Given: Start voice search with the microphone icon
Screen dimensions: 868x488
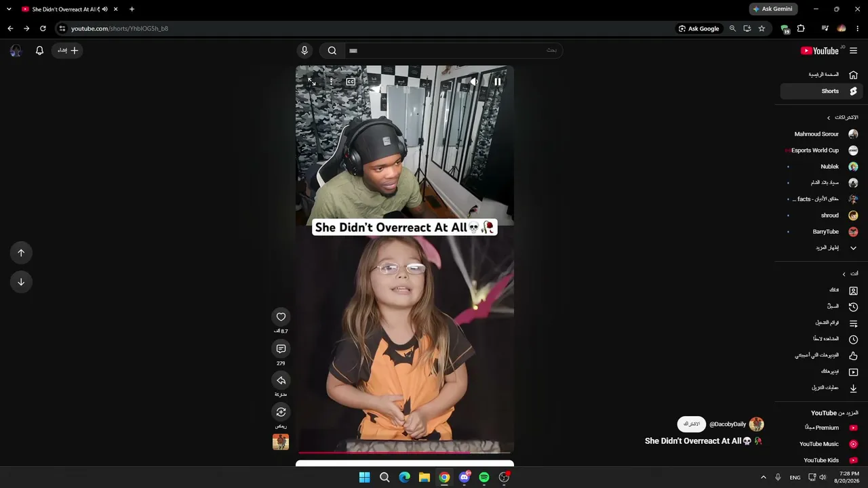Looking at the screenshot, I should [304, 50].
